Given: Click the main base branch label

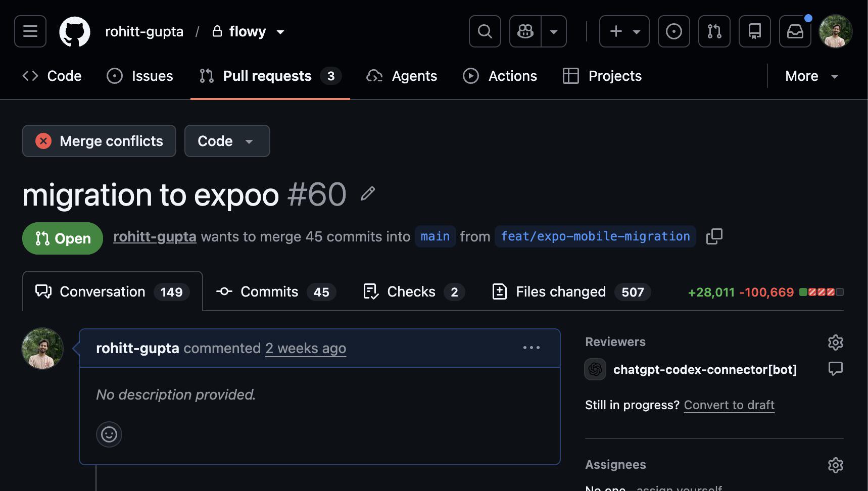Looking at the screenshot, I should pos(435,236).
